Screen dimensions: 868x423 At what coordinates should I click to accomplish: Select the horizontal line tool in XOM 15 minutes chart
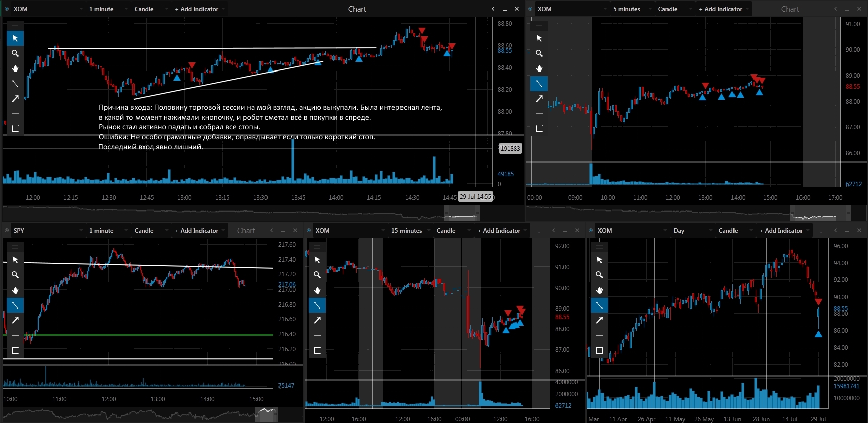(x=317, y=335)
